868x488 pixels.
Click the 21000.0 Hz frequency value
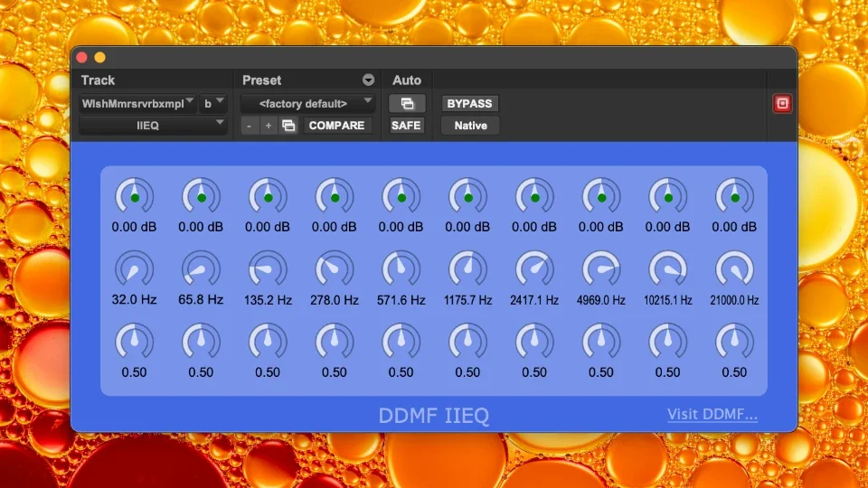[734, 300]
